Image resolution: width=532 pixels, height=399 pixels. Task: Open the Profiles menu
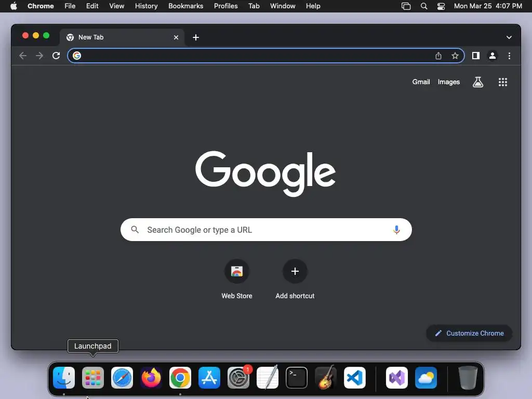225,6
